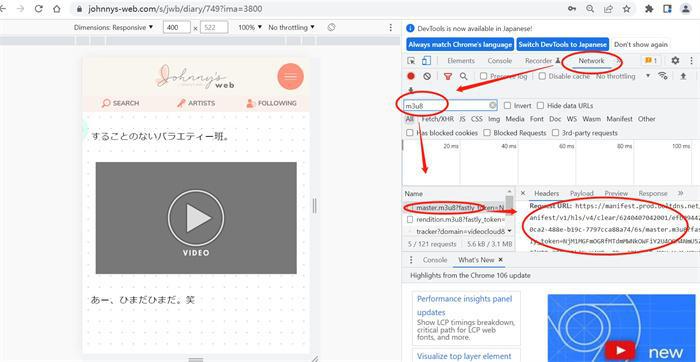Viewport: 700px width, 362px height.
Task: Open the Response tab
Action: click(x=653, y=193)
